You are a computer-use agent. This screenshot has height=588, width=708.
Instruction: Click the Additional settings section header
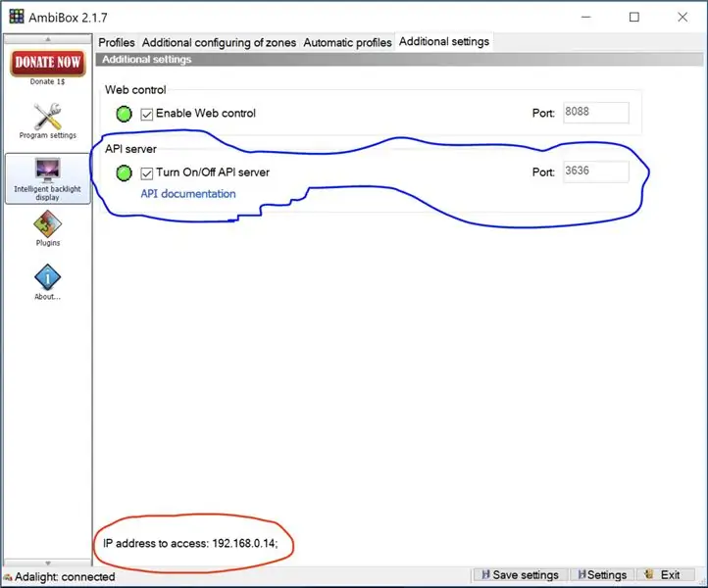[399, 59]
